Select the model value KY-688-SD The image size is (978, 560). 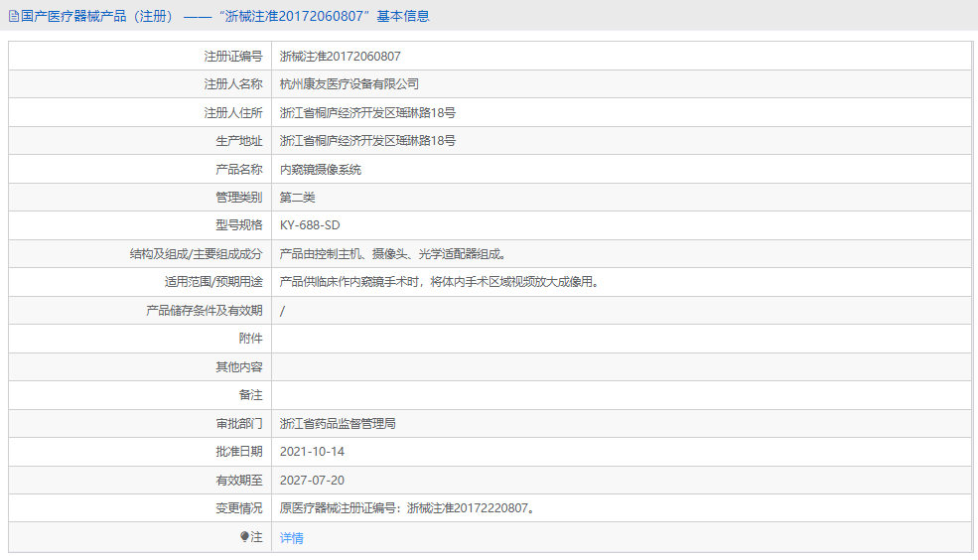coord(310,225)
